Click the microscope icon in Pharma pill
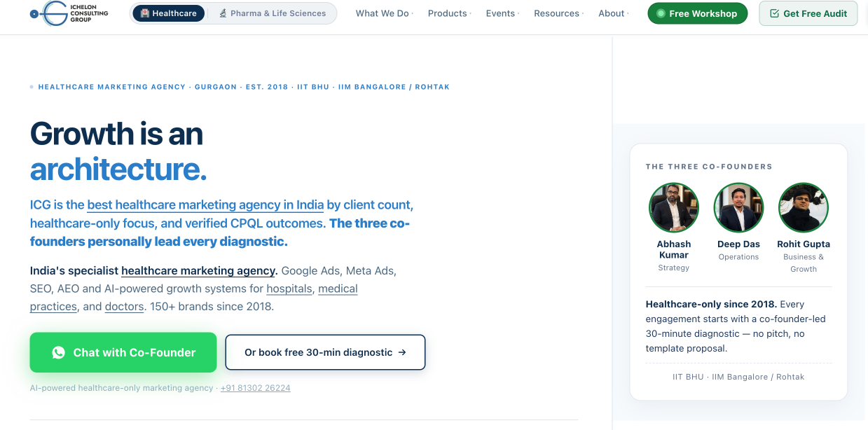 pos(223,13)
